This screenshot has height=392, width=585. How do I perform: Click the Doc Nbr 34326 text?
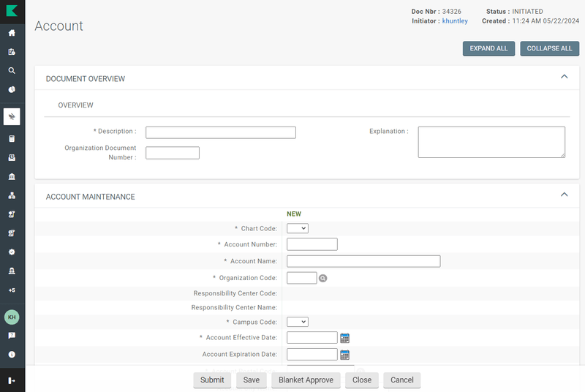[x=436, y=12]
